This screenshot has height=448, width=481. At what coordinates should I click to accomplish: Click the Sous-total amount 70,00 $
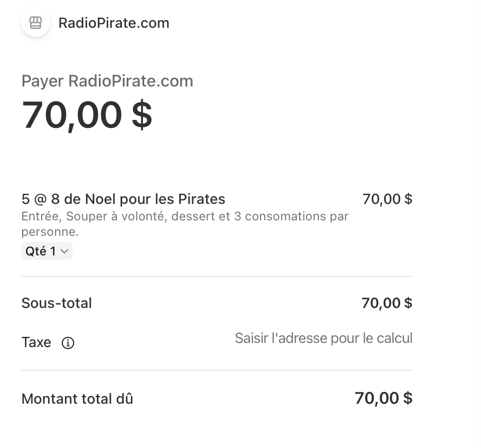click(387, 303)
